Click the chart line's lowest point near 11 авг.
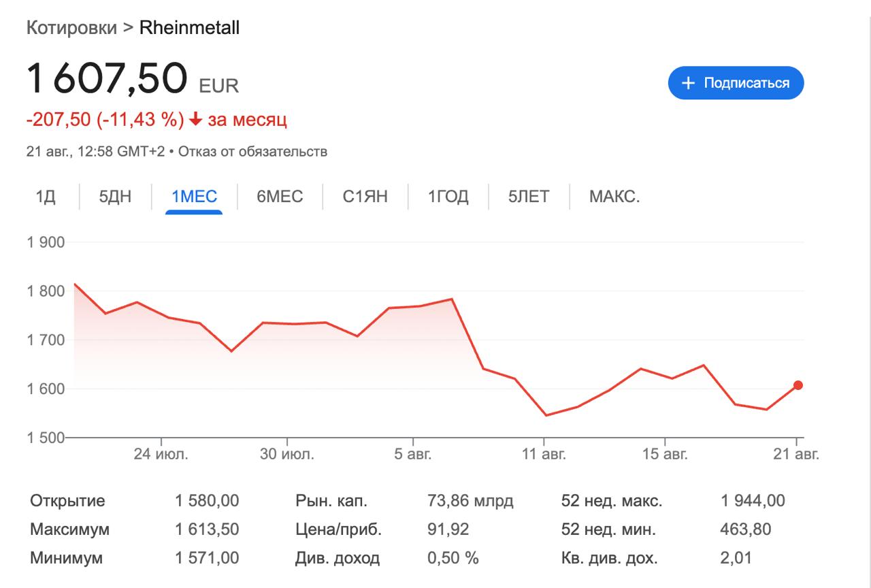The height and width of the screenshot is (588, 871). click(x=546, y=415)
